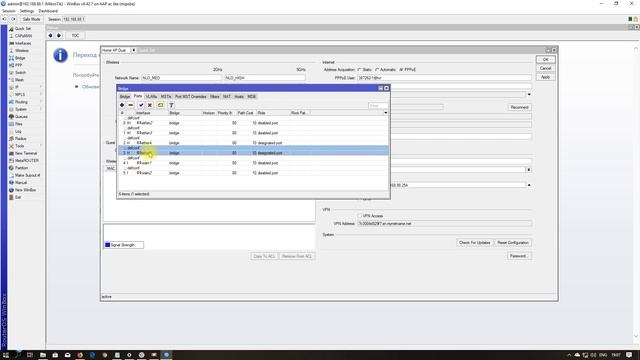Open the TOC button in the Manual window
The image size is (640, 360).
click(x=76, y=36)
